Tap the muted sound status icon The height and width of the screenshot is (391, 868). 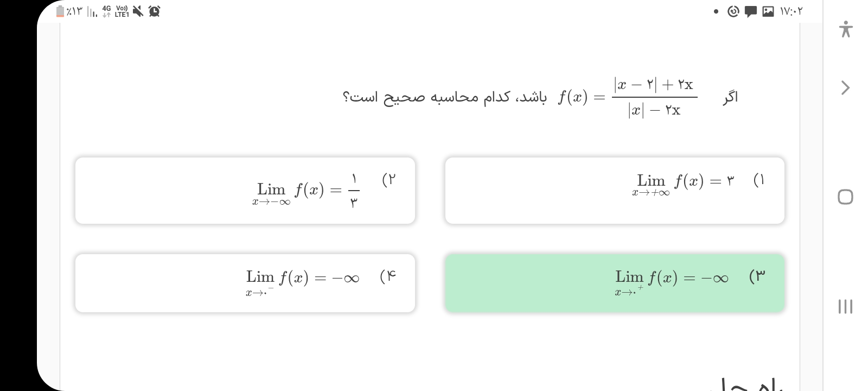coord(138,11)
